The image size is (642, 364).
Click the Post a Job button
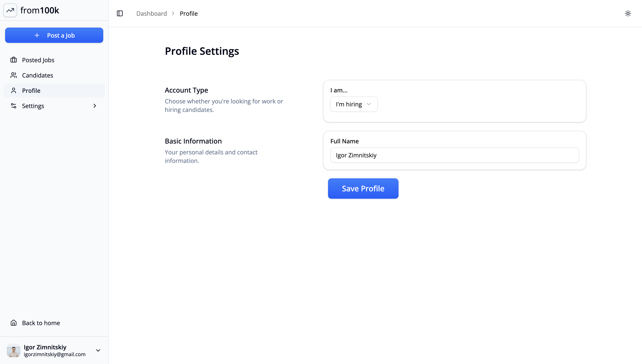pos(54,35)
